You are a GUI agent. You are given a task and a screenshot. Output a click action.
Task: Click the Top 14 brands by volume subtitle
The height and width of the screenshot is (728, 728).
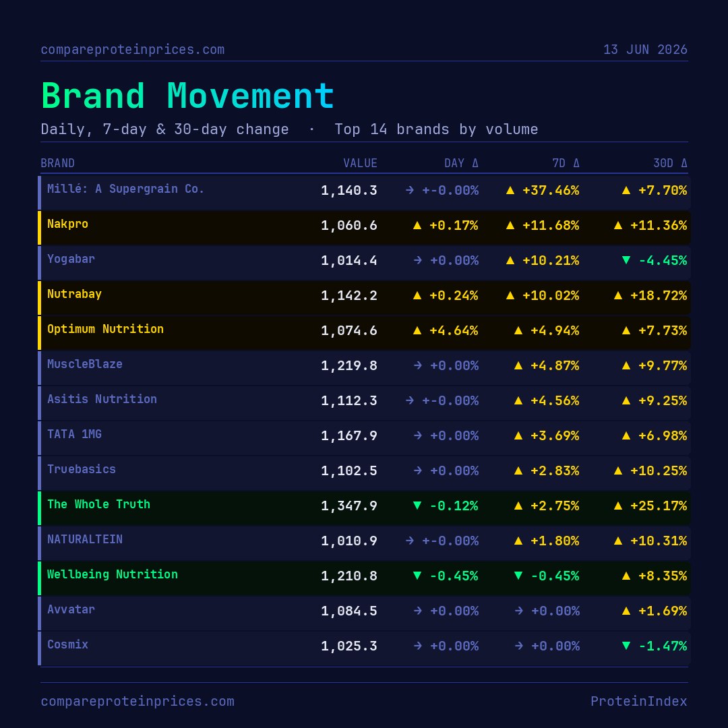point(436,129)
